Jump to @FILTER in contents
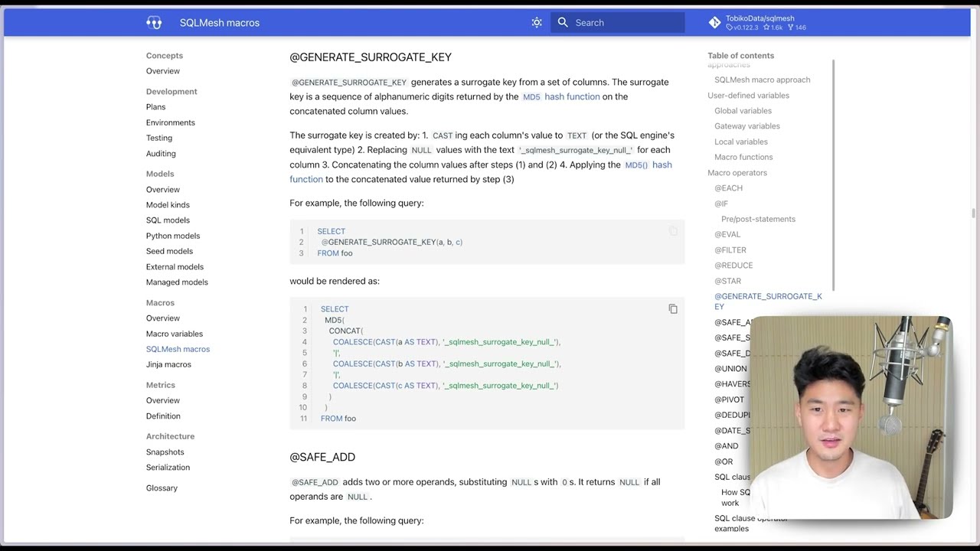This screenshot has width=980, height=551. [730, 250]
